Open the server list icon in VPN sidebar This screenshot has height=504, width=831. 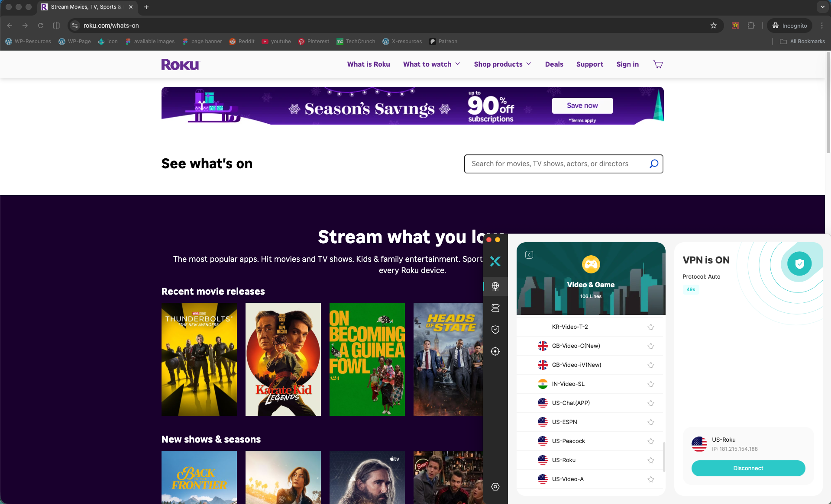(495, 308)
